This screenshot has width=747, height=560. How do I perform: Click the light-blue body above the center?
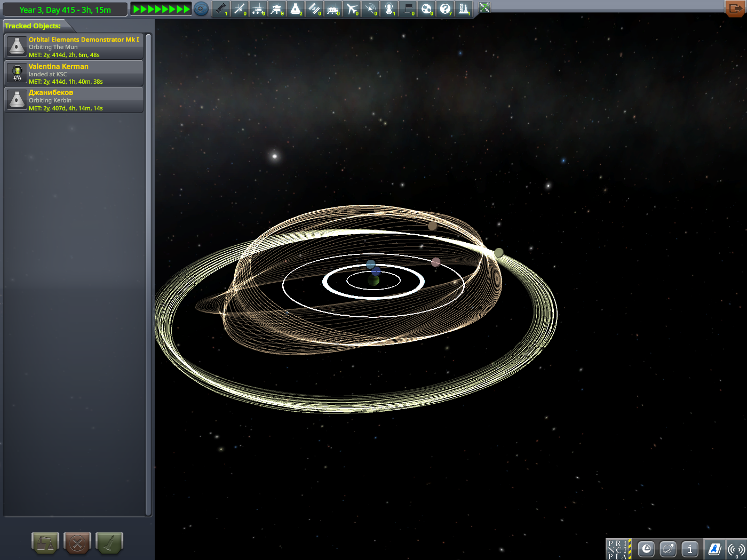pyautogui.click(x=371, y=265)
